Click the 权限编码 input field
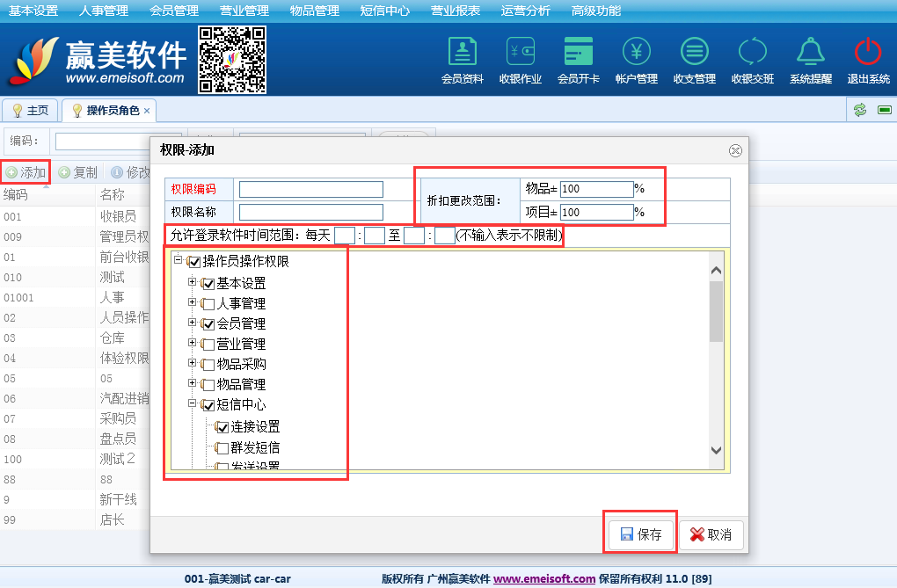Image resolution: width=897 pixels, height=588 pixels. 310,190
